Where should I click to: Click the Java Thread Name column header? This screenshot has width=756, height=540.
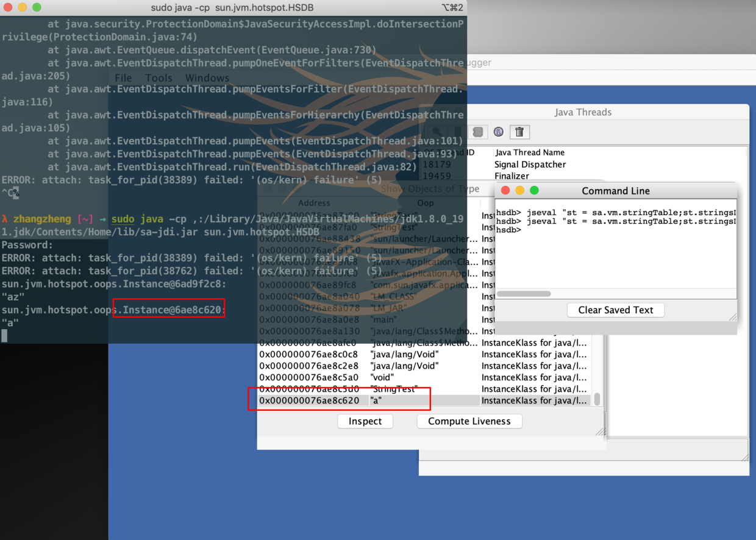(530, 152)
